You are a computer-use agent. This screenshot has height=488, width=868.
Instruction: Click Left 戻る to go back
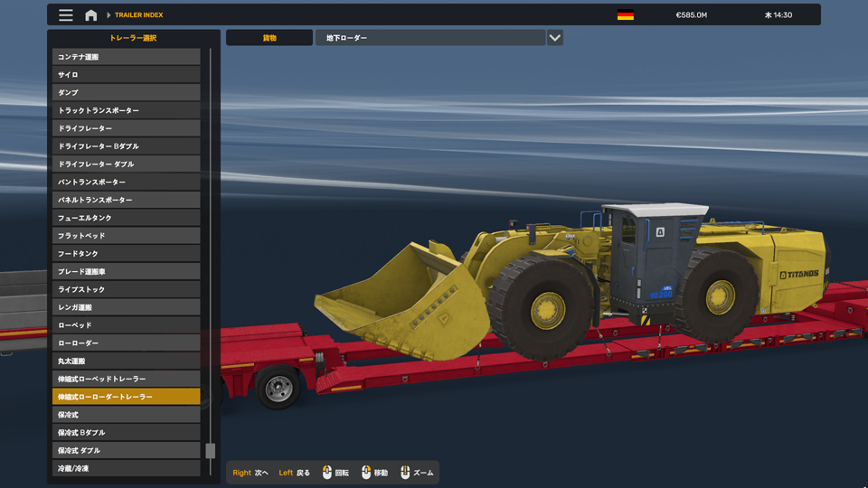pos(294,473)
